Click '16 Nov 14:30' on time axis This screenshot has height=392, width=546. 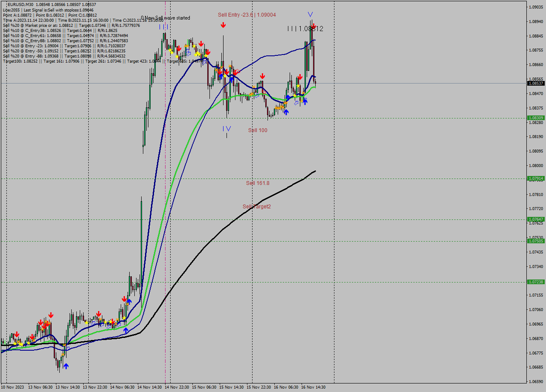tap(314, 387)
